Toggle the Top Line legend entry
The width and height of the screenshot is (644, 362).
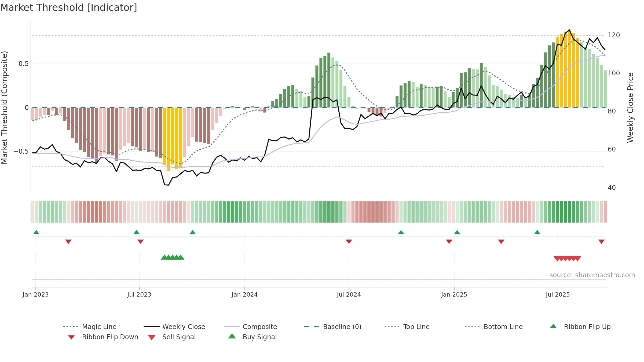(407, 327)
